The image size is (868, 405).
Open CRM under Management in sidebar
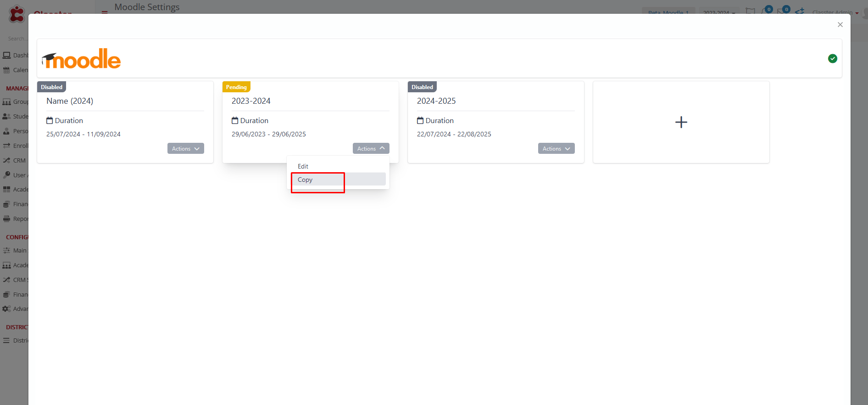[x=15, y=161]
